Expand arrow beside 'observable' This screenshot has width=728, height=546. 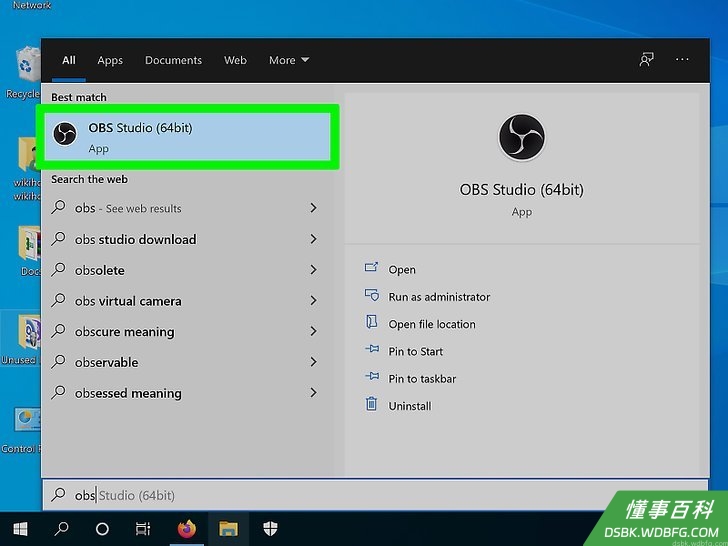[313, 362]
